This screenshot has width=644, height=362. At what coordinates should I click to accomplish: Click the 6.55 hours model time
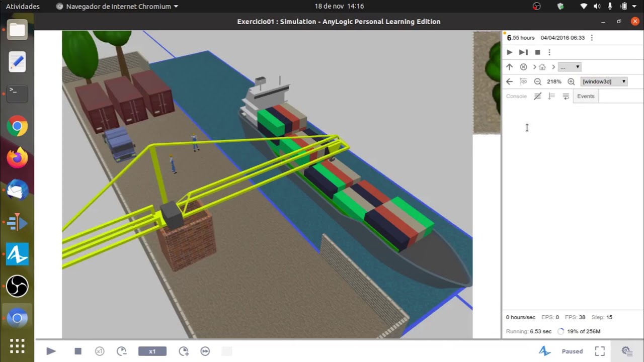[x=521, y=38]
